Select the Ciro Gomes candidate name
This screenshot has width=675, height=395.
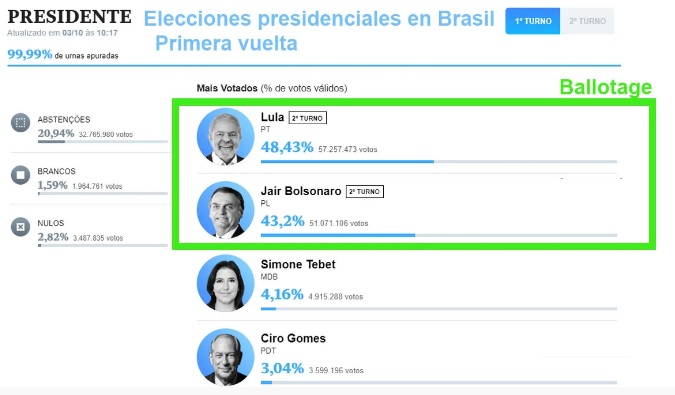[x=293, y=338]
